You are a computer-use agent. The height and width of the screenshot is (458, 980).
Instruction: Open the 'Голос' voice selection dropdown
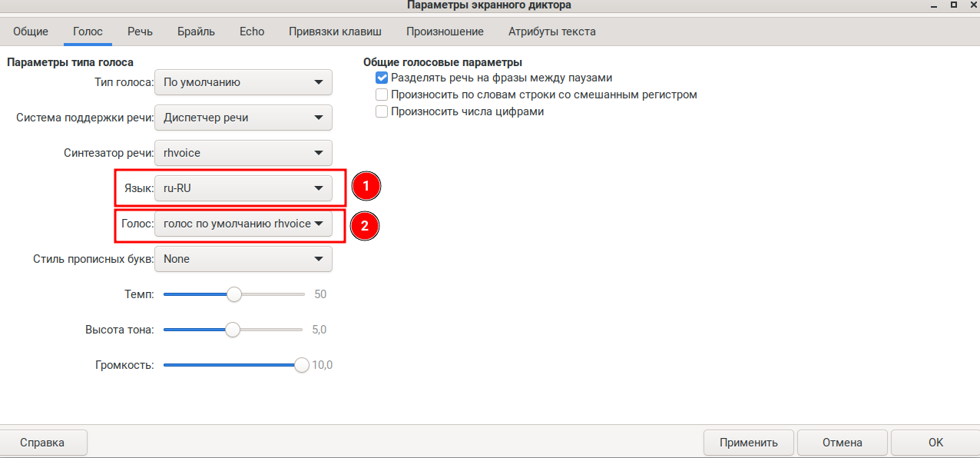click(243, 224)
